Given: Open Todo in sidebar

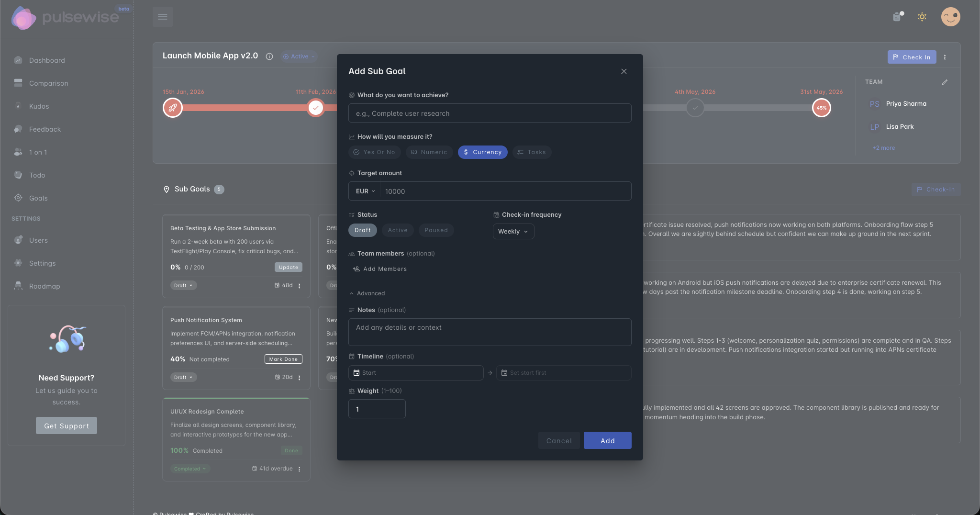Looking at the screenshot, I should (x=37, y=175).
